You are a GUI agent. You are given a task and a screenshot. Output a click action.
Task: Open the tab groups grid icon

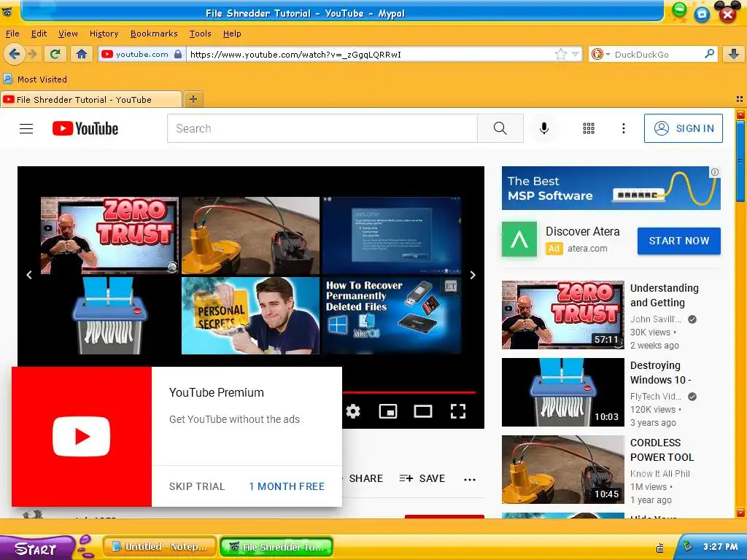point(740,99)
